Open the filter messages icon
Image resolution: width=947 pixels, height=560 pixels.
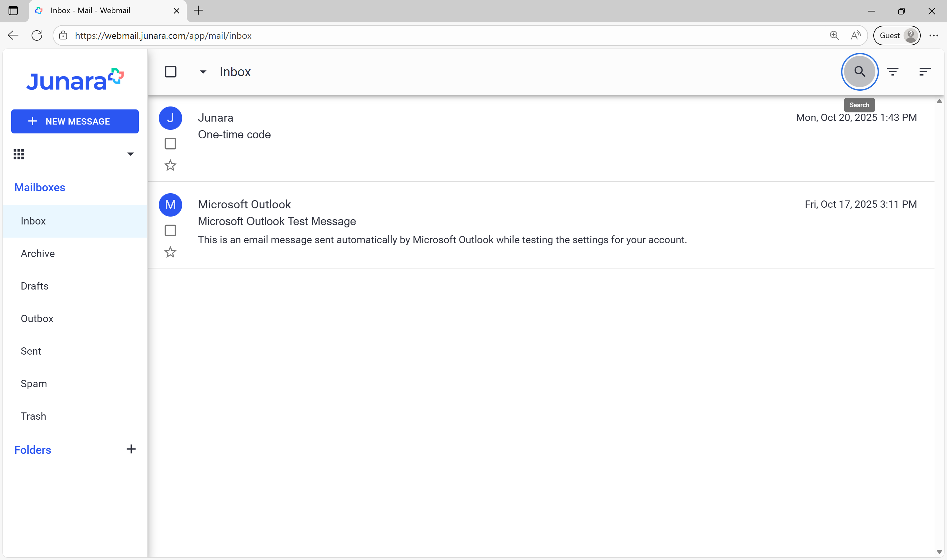893,72
